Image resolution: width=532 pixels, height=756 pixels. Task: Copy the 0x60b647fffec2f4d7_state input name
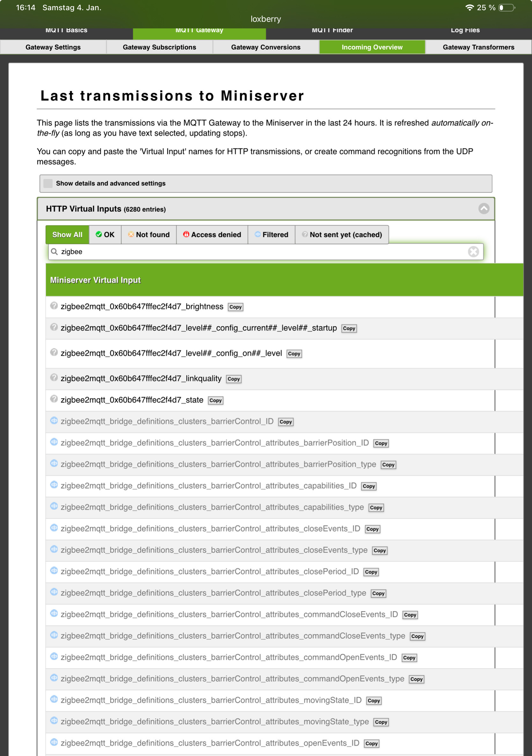pos(216,400)
